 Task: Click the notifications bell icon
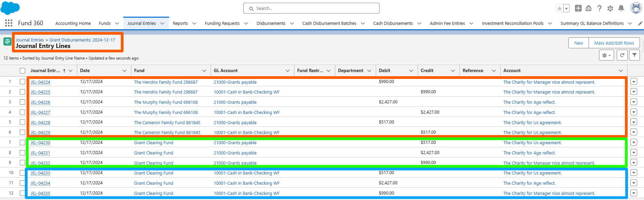[621, 8]
